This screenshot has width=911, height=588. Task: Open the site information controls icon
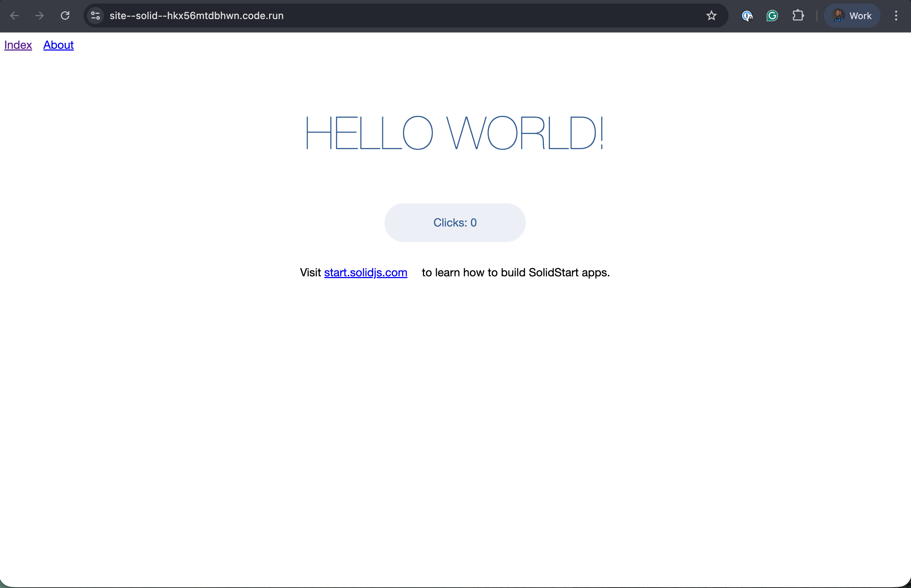tap(95, 16)
